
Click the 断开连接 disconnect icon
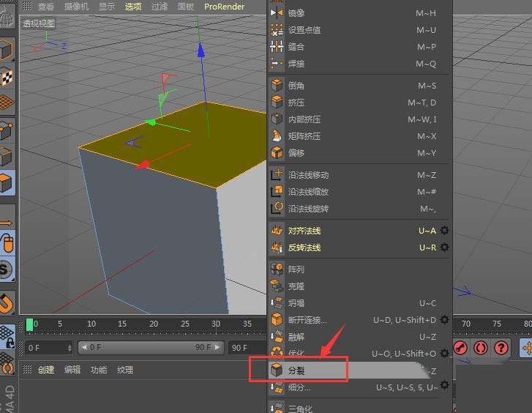pyautogui.click(x=277, y=320)
